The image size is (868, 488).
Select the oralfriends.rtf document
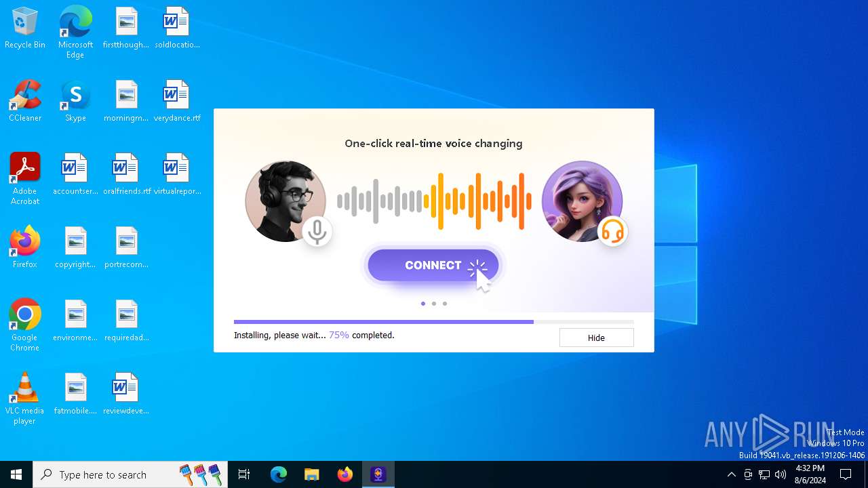pos(126,175)
